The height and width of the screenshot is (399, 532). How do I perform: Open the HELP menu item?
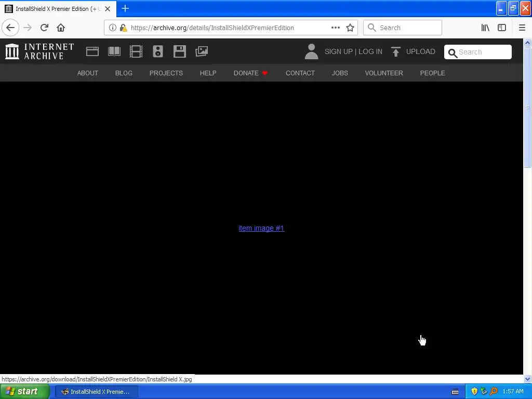[x=208, y=73]
